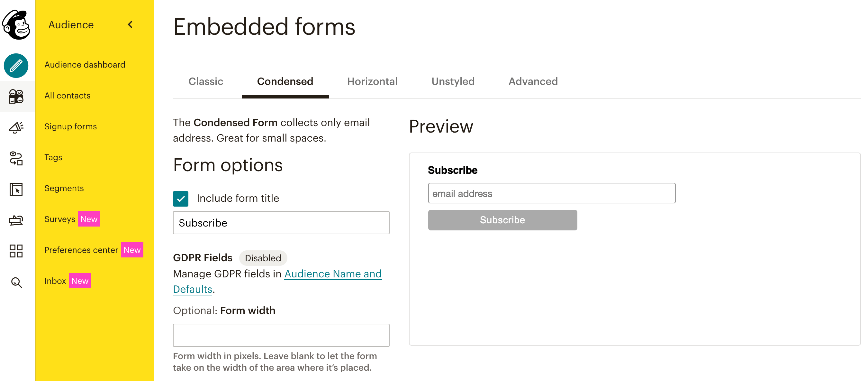Click the Create pencil icon
The height and width of the screenshot is (381, 868).
(16, 65)
